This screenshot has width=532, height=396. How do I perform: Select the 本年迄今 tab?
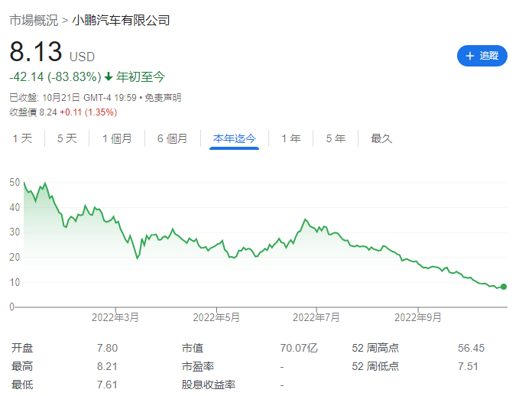pos(234,138)
